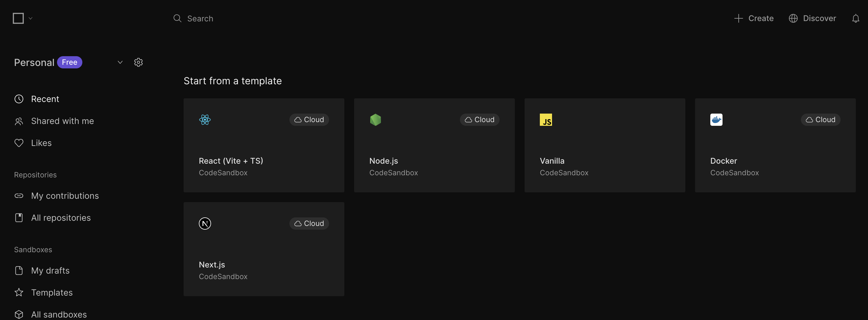
Task: Click the Likes heart icon in sidebar
Action: tap(19, 143)
